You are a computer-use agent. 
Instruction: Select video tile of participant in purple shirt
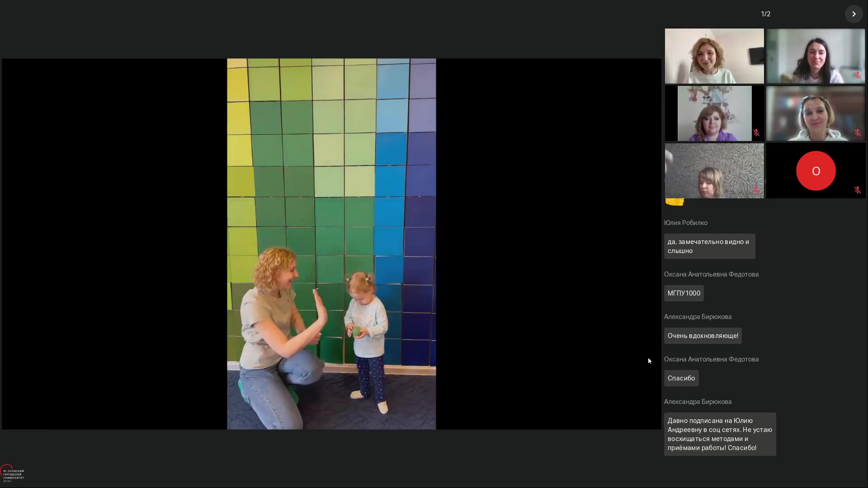click(714, 113)
